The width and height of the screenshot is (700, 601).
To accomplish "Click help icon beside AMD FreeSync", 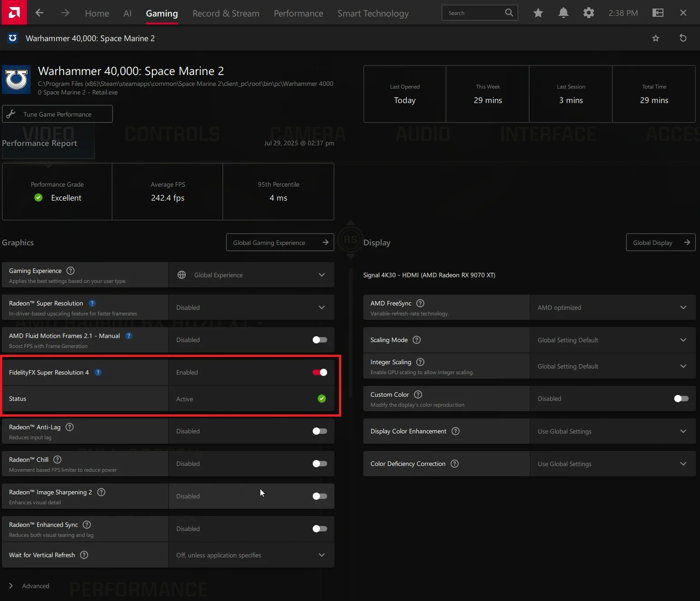I will pos(420,303).
